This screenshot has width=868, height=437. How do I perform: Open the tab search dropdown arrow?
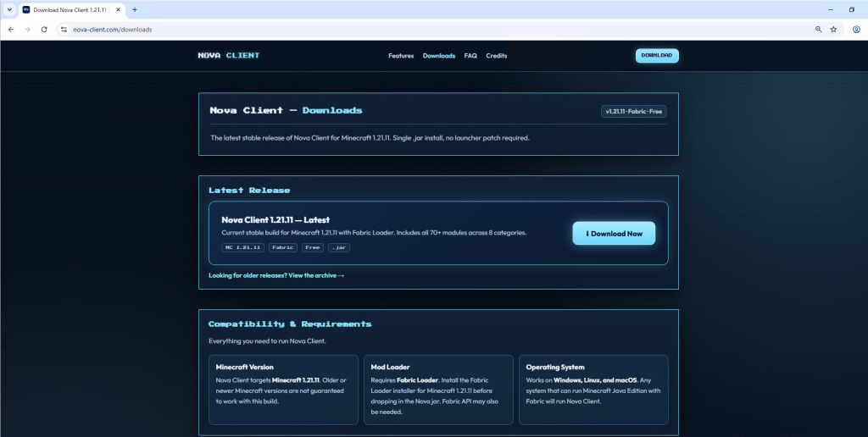[x=9, y=10]
